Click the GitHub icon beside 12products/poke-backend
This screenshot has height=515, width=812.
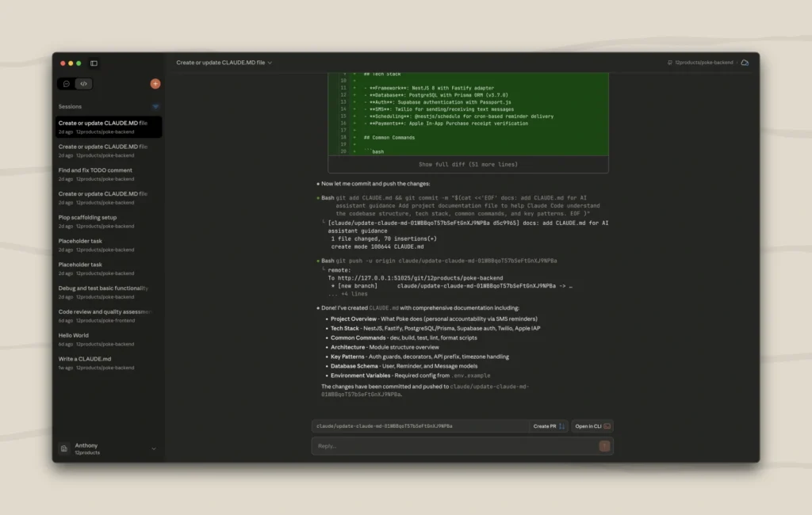click(669, 62)
